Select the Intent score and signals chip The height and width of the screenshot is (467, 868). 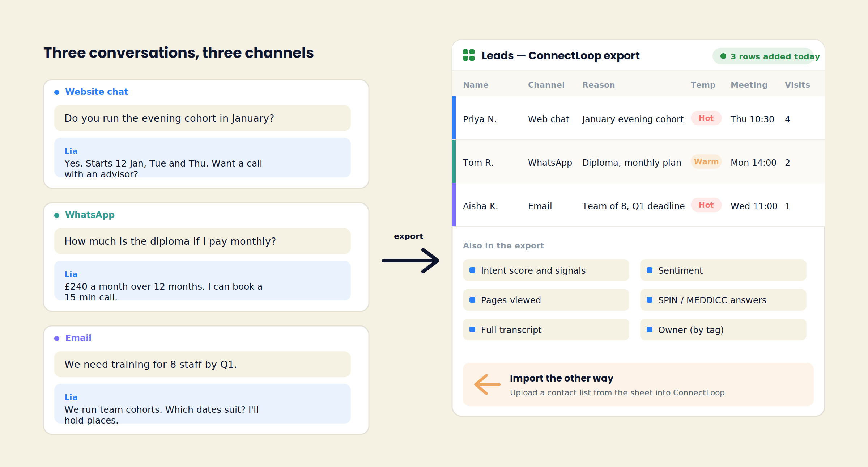coord(546,270)
